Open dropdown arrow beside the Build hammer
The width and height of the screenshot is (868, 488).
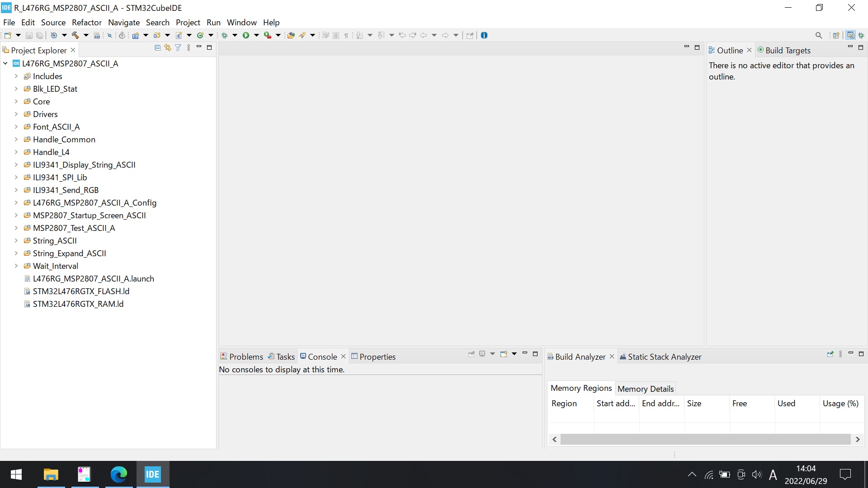click(x=86, y=35)
